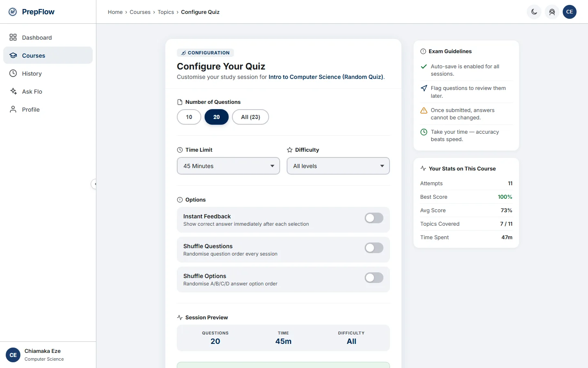This screenshot has height=368, width=588.
Task: Click the PrepFlow logo icon
Action: tap(13, 12)
